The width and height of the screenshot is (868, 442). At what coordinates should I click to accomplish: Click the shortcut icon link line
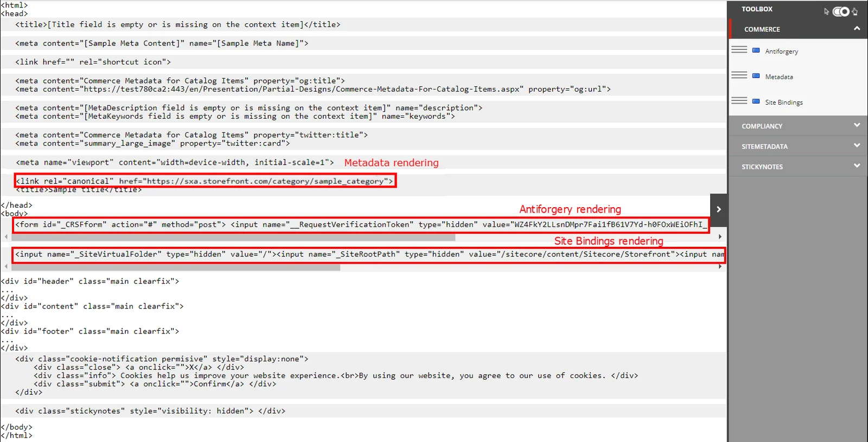coord(93,62)
